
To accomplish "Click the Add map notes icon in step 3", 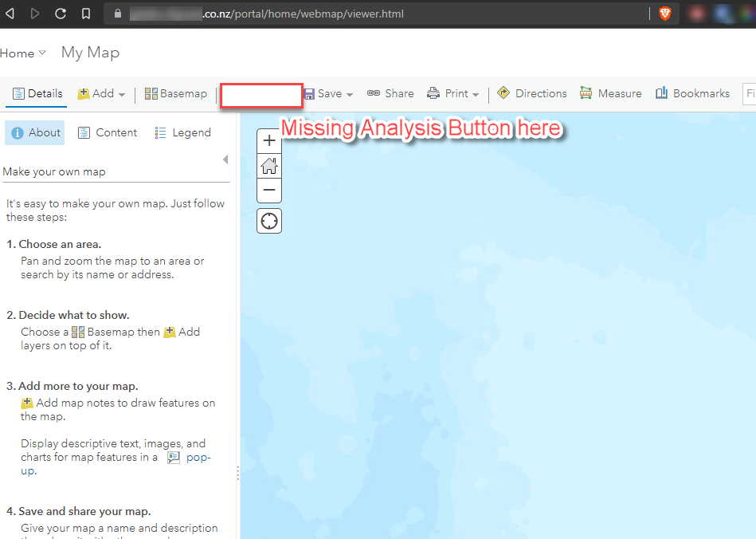I will 27,403.
